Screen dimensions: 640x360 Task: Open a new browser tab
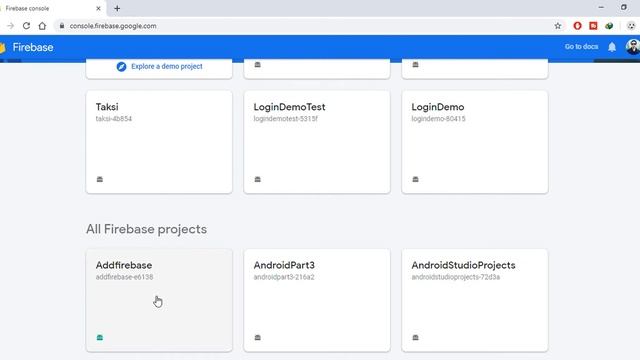point(117,8)
